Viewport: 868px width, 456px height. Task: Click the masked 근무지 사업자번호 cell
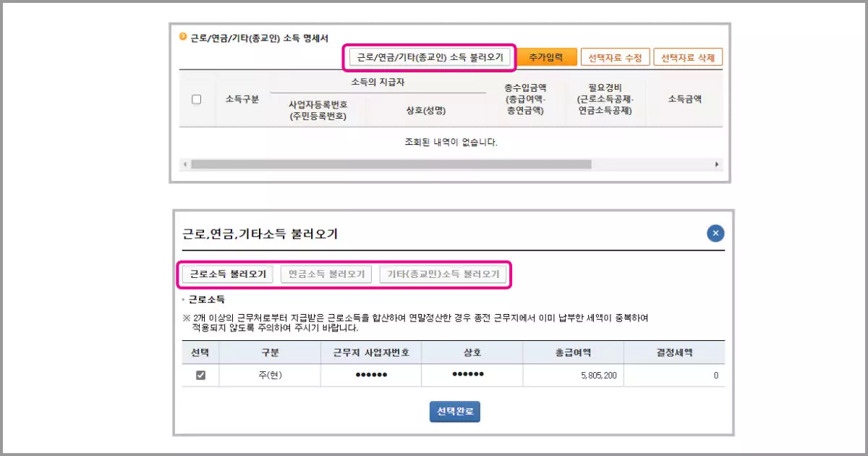(371, 376)
